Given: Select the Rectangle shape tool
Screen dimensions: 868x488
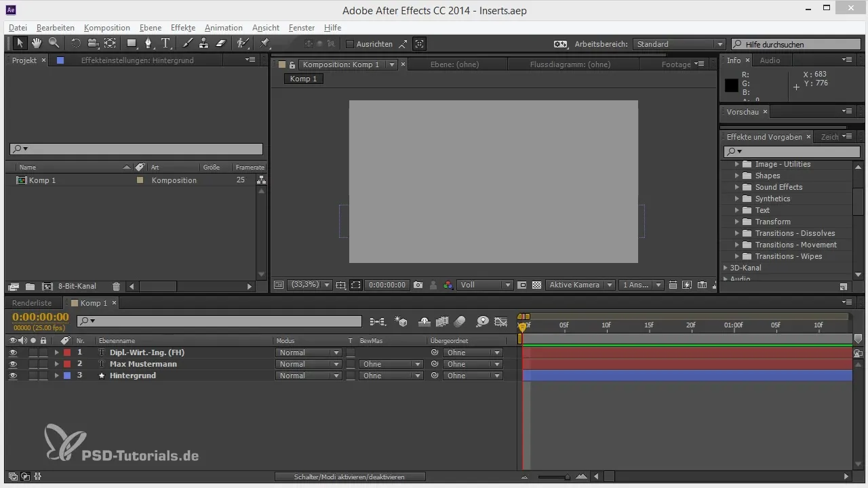Looking at the screenshot, I should (x=132, y=43).
